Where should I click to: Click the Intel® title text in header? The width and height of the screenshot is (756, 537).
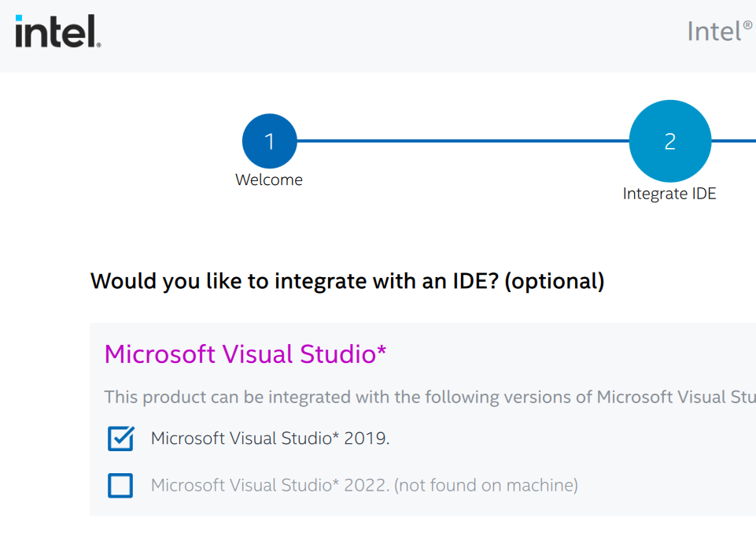click(714, 31)
